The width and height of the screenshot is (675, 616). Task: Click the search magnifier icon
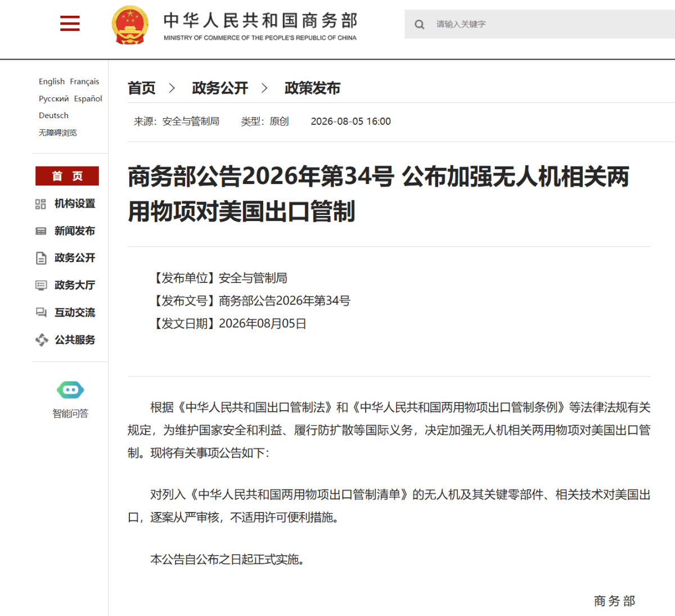420,24
